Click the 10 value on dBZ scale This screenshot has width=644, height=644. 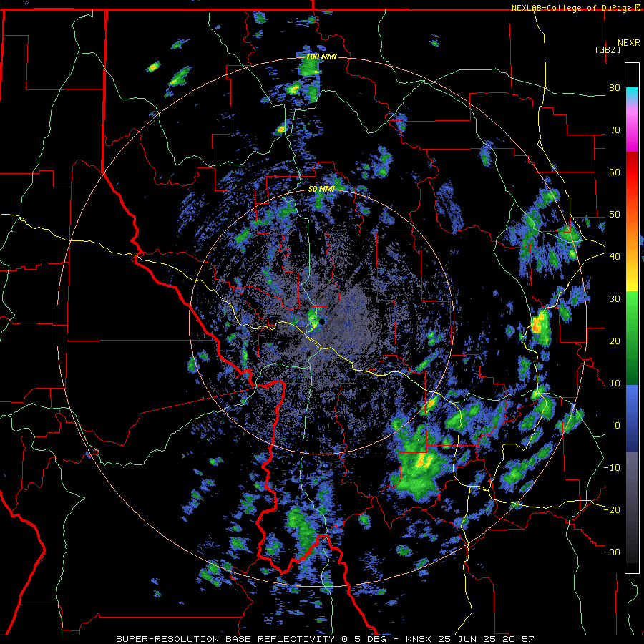(x=615, y=384)
